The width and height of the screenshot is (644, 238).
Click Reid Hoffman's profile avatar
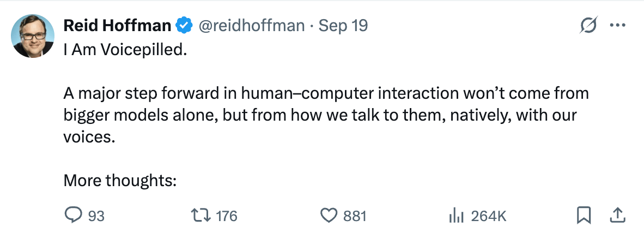[x=33, y=36]
